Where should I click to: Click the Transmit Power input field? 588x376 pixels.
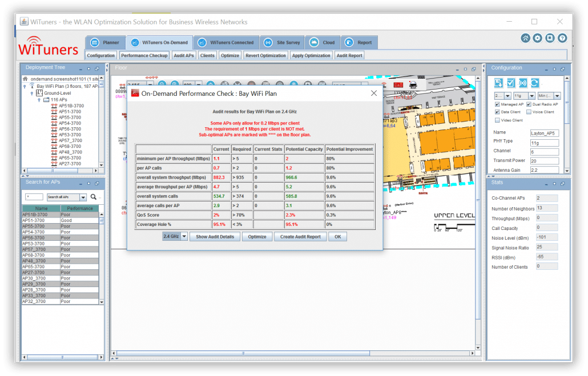545,161
